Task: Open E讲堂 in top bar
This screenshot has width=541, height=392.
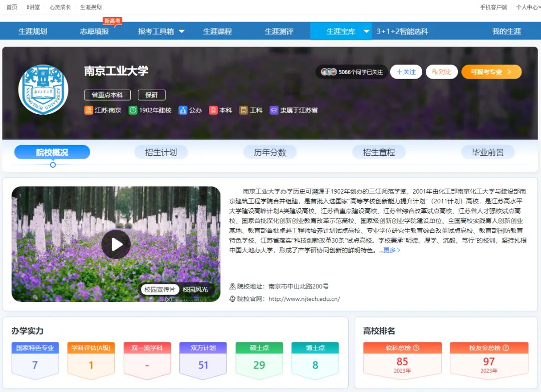Action: pyautogui.click(x=33, y=7)
